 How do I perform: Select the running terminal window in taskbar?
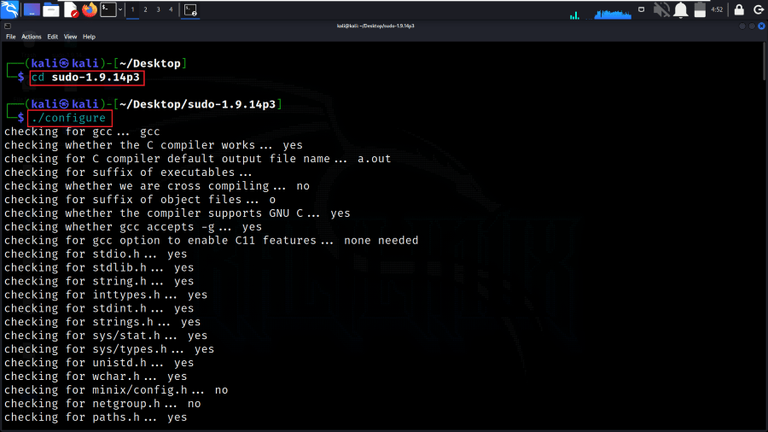[x=191, y=9]
